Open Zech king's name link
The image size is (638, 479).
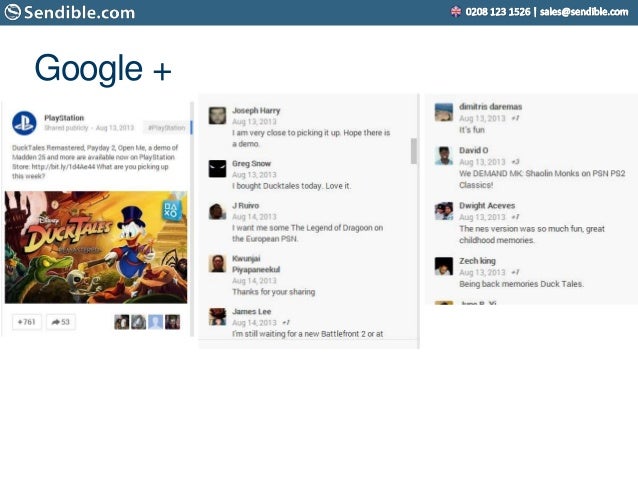click(477, 261)
